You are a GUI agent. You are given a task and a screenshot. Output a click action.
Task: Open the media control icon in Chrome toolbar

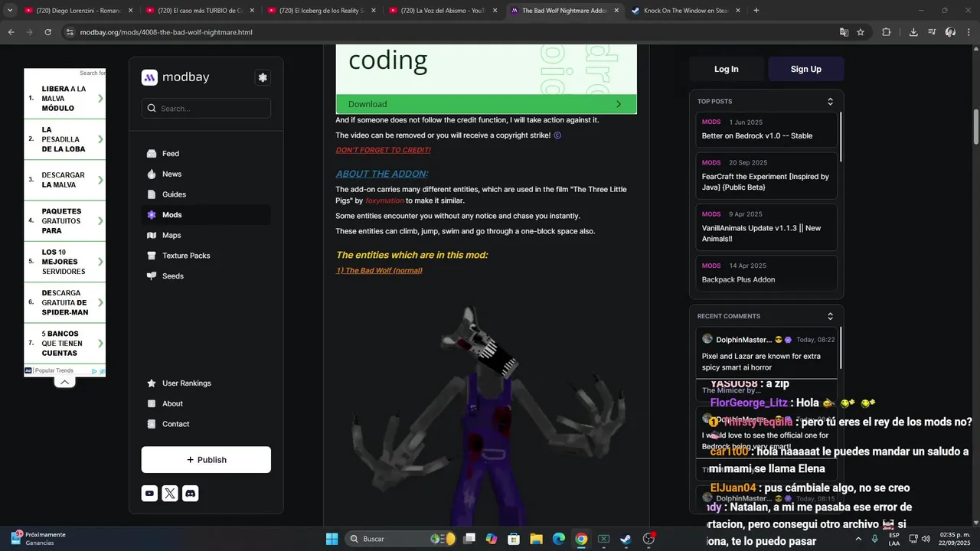point(932,32)
